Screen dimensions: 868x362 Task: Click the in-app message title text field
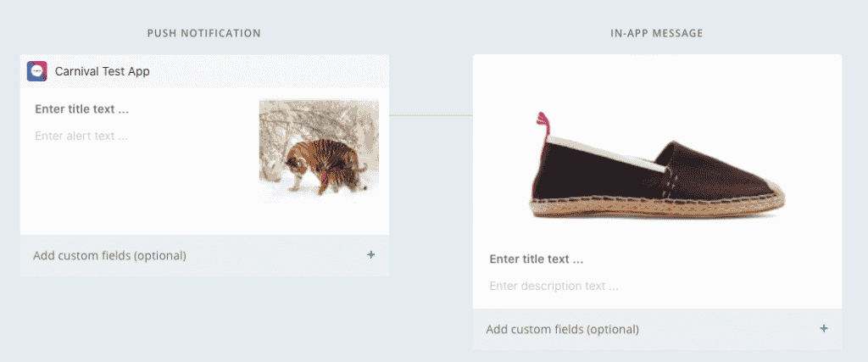pos(537,259)
